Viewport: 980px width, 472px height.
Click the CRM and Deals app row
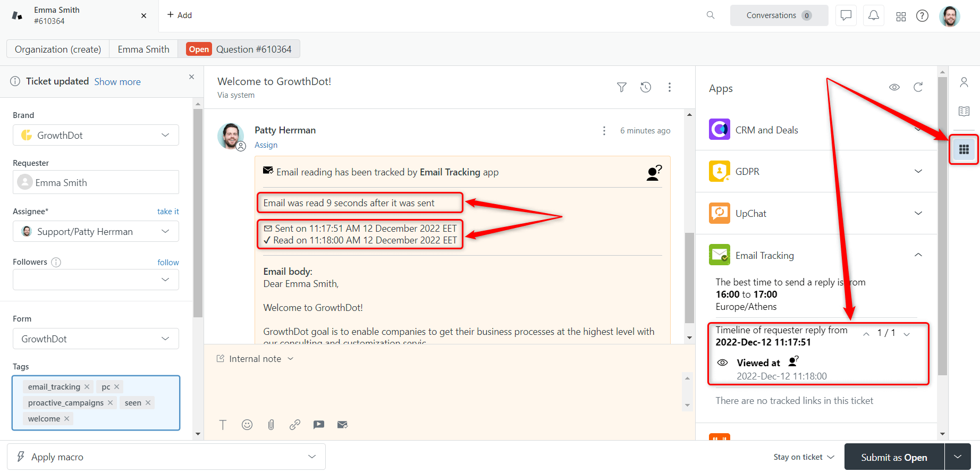click(x=816, y=130)
